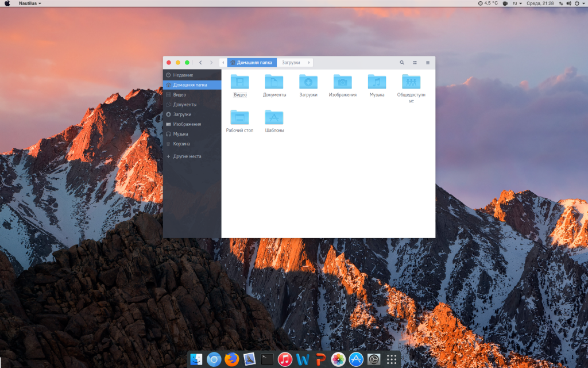
Task: Launch the App Store from dock
Action: (356, 359)
